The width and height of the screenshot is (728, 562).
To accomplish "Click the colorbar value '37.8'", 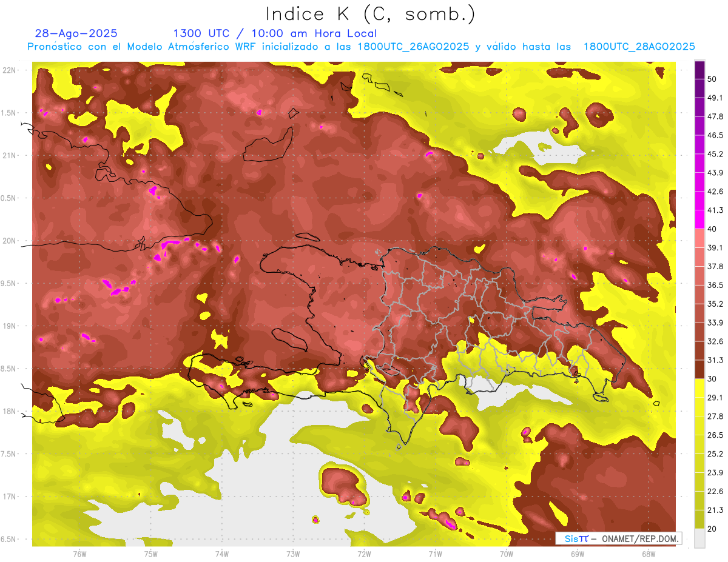I will pos(715,266).
